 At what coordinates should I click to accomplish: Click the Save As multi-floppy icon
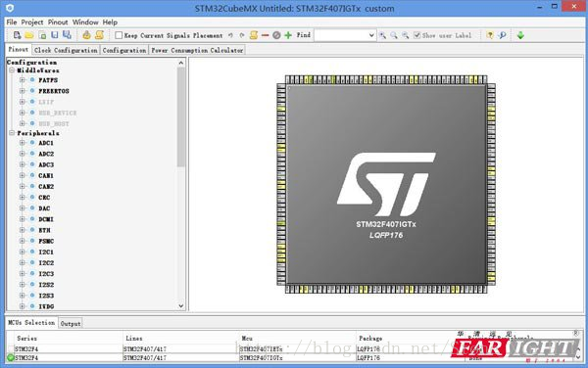[x=67, y=35]
